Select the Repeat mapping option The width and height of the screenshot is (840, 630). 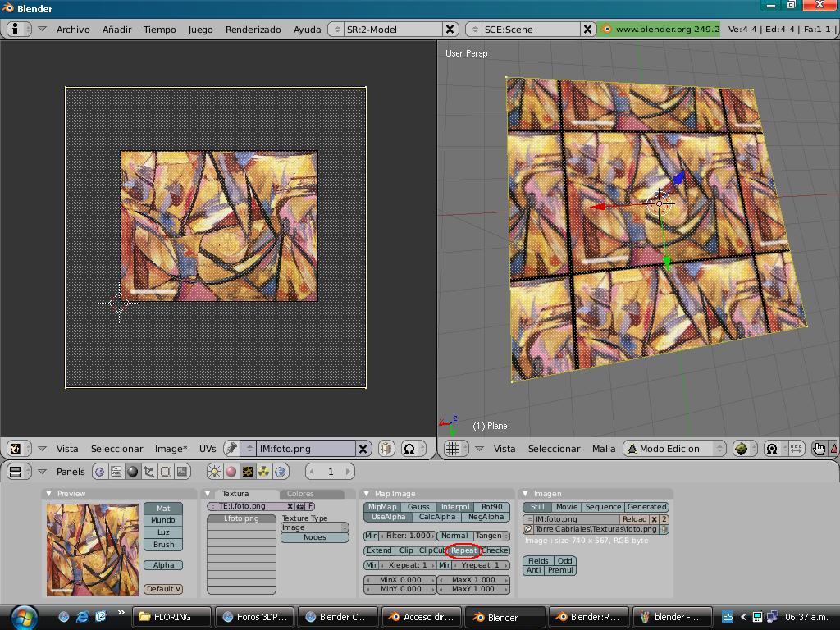[x=463, y=550]
